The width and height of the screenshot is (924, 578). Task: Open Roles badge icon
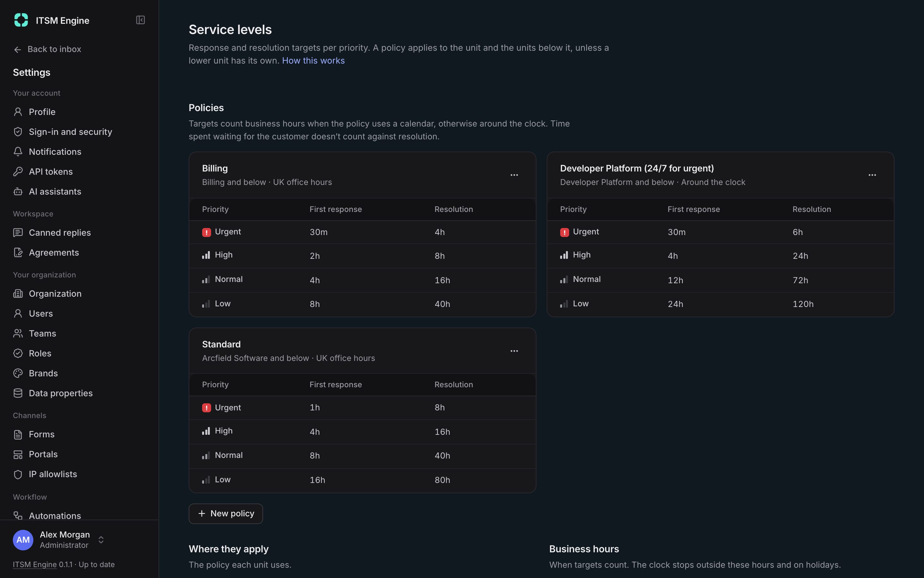coord(18,353)
